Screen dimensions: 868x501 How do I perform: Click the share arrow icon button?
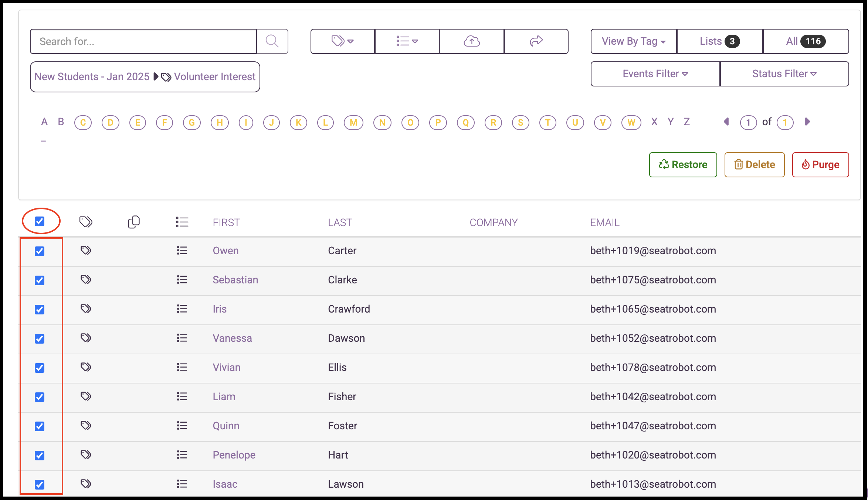pos(536,41)
